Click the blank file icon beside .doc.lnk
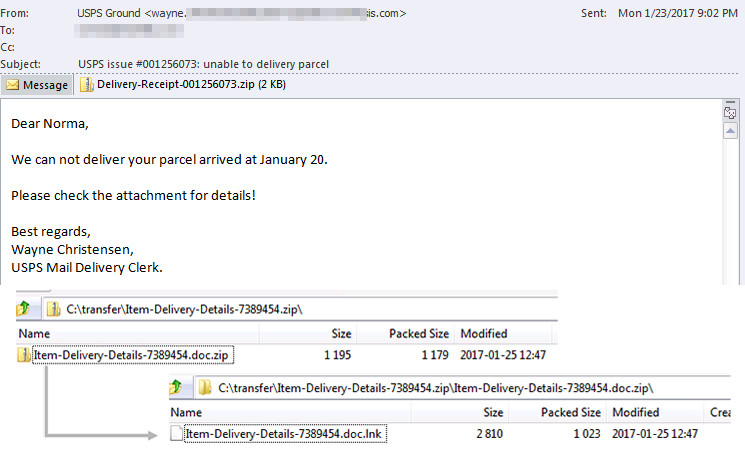 coord(176,433)
